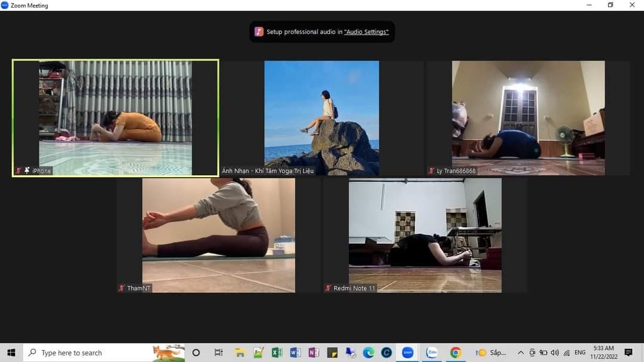Open Zalo from the taskbar

432,352
